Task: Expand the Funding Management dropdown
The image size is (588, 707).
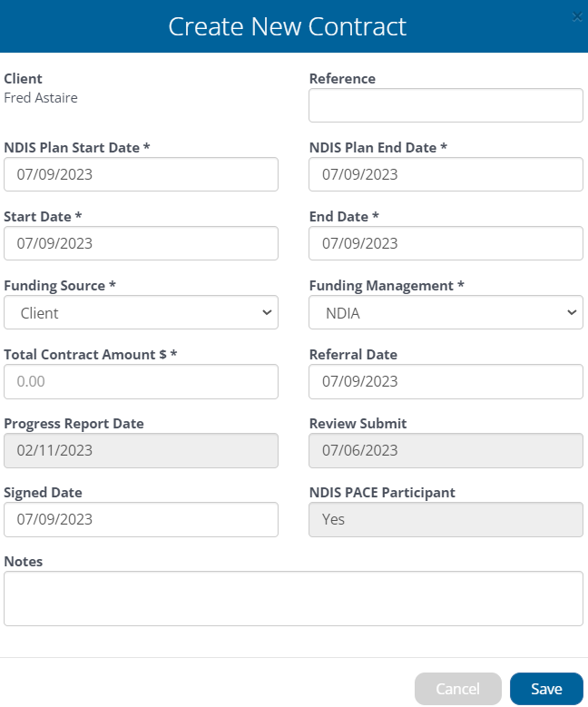Action: [446, 312]
